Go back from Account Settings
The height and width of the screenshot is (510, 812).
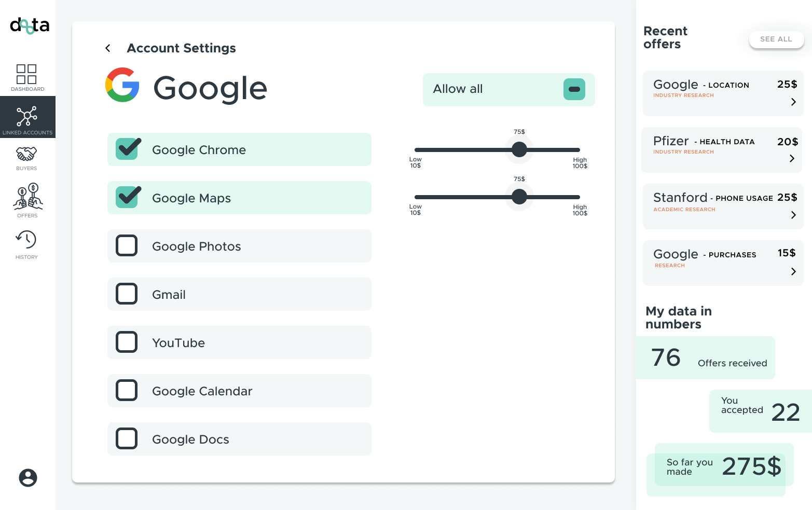coord(108,48)
